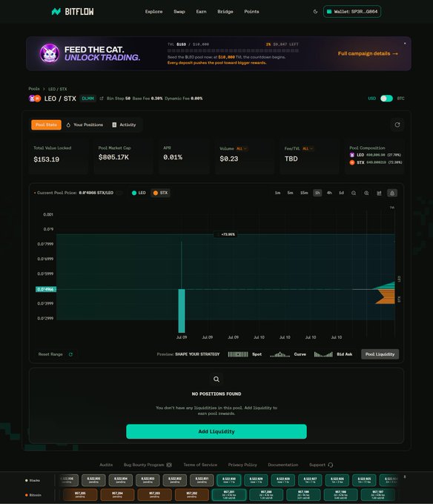Image resolution: width=433 pixels, height=504 pixels.
Task: Open Full campaign details link
Action: click(x=368, y=53)
